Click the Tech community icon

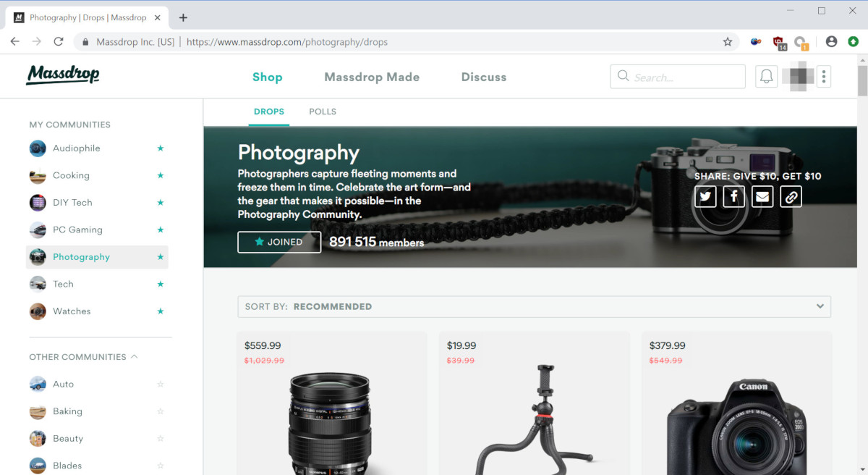click(x=38, y=284)
